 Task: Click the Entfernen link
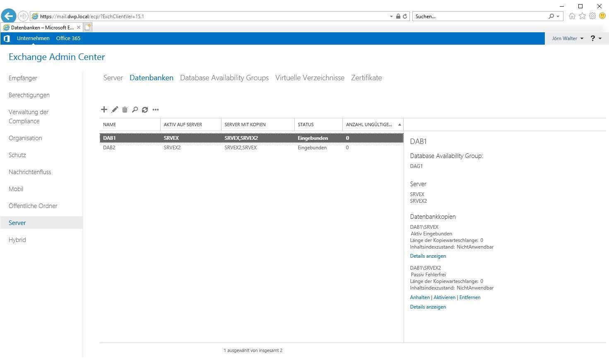470,297
